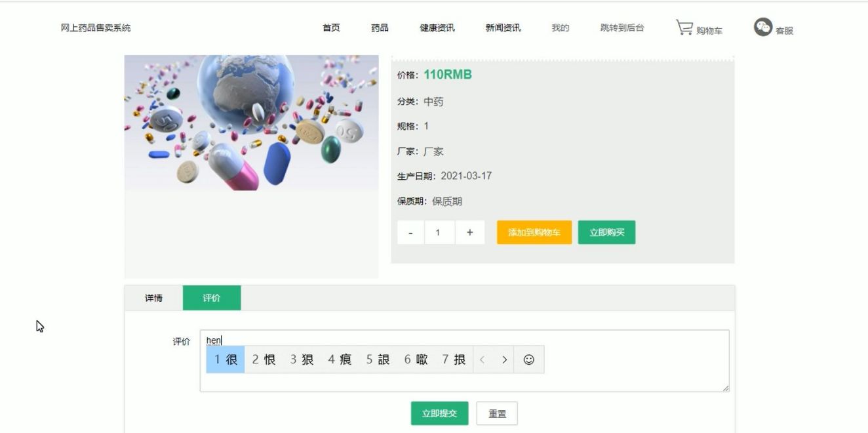Image resolution: width=868 pixels, height=433 pixels.
Task: Open the customer service chat icon
Action: click(x=762, y=27)
